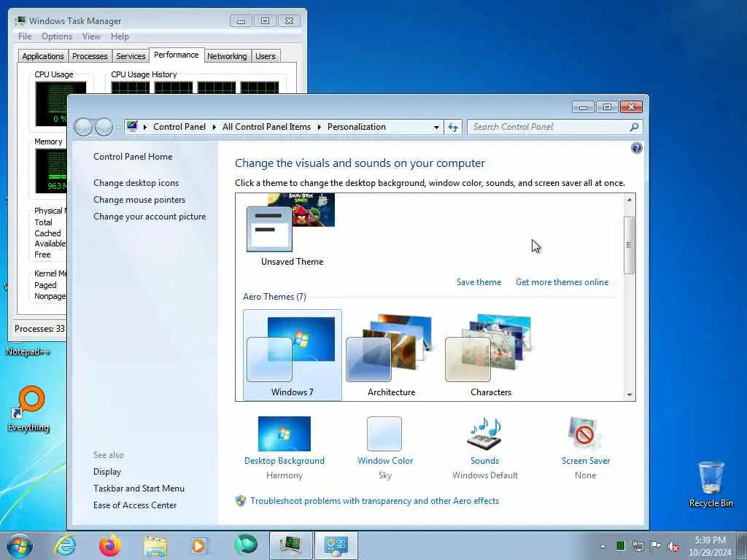Click Get more themes online link
The height and width of the screenshot is (560, 747).
(x=562, y=282)
